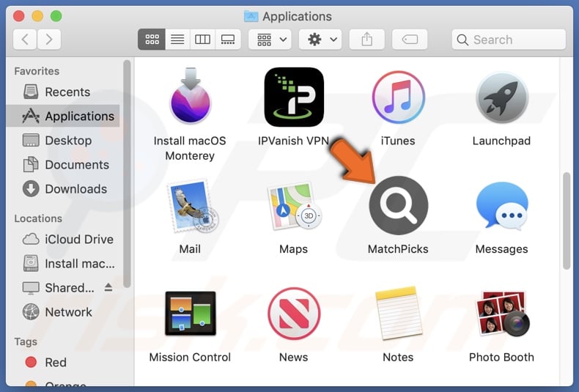Open the group-by items dropdown
The height and width of the screenshot is (392, 579).
270,40
